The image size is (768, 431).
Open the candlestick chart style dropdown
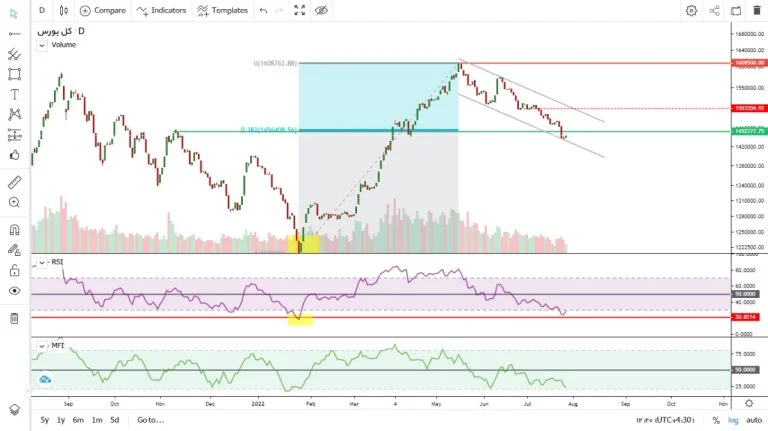tap(63, 10)
